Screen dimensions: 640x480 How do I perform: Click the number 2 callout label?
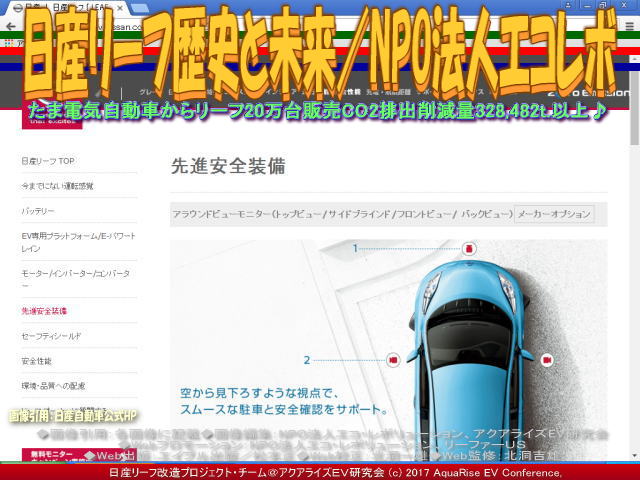307,360
